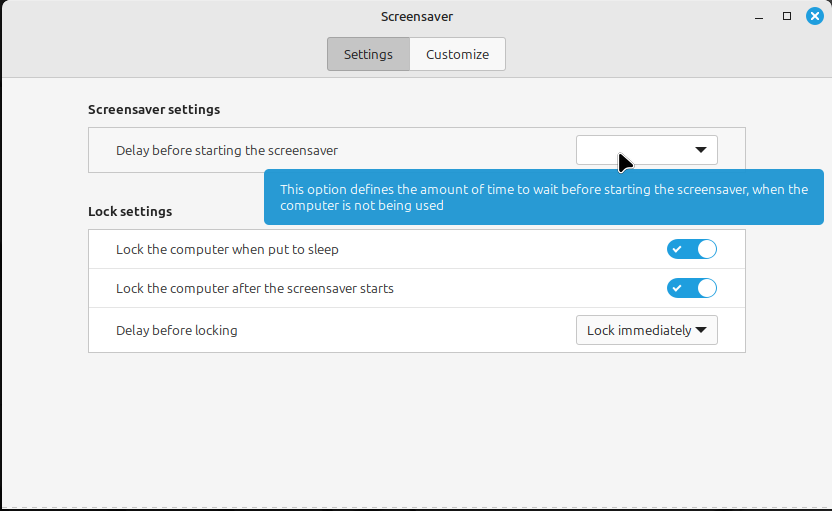Expand the Lock immediately dropdown

646,330
